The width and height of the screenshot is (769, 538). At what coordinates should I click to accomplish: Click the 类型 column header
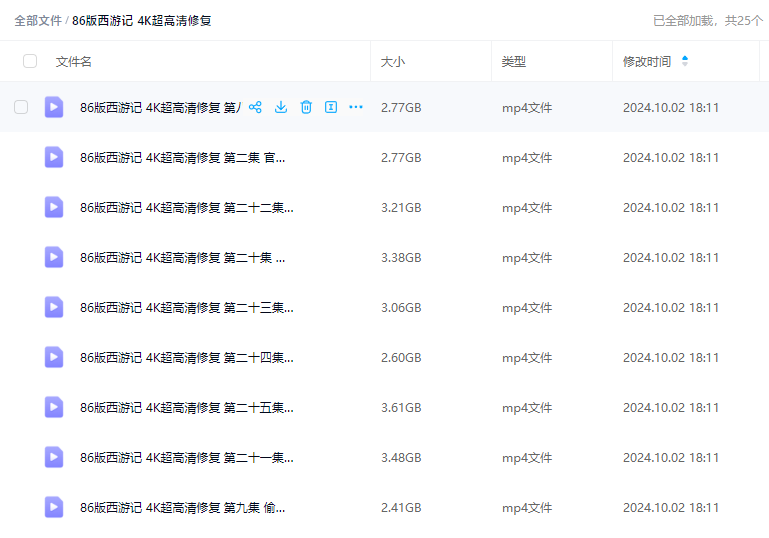pos(514,61)
